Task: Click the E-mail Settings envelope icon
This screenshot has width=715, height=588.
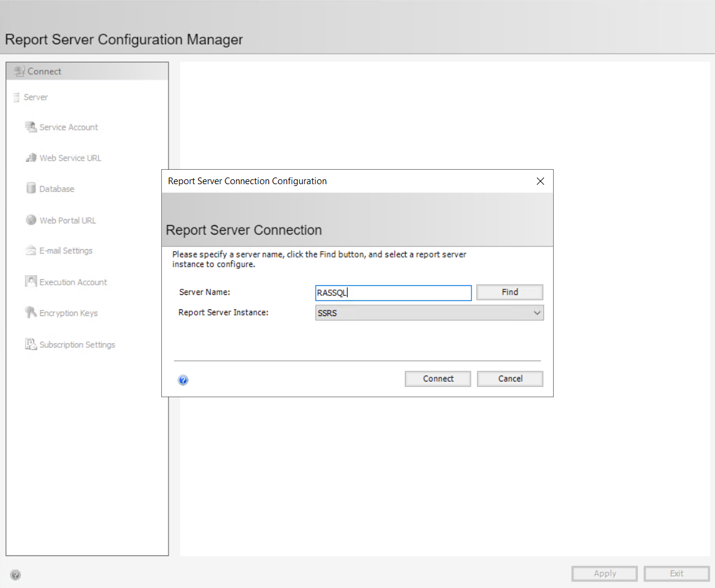Action: [31, 250]
